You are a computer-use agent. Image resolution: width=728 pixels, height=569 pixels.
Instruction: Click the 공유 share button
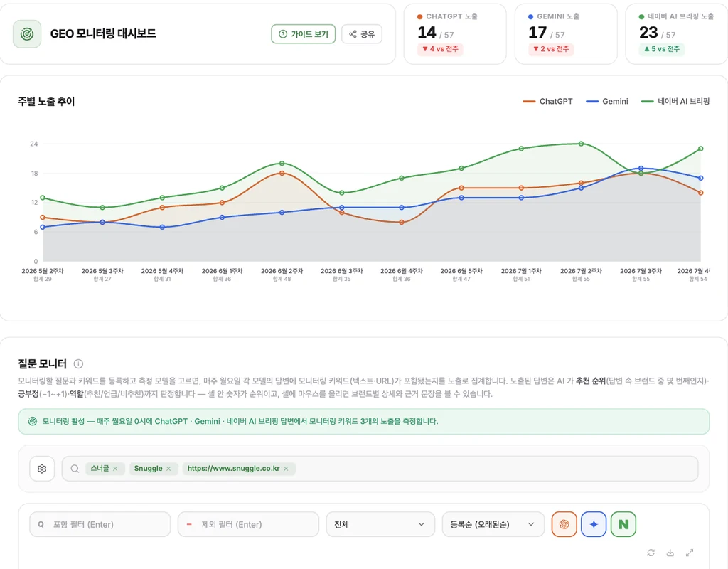pyautogui.click(x=362, y=34)
